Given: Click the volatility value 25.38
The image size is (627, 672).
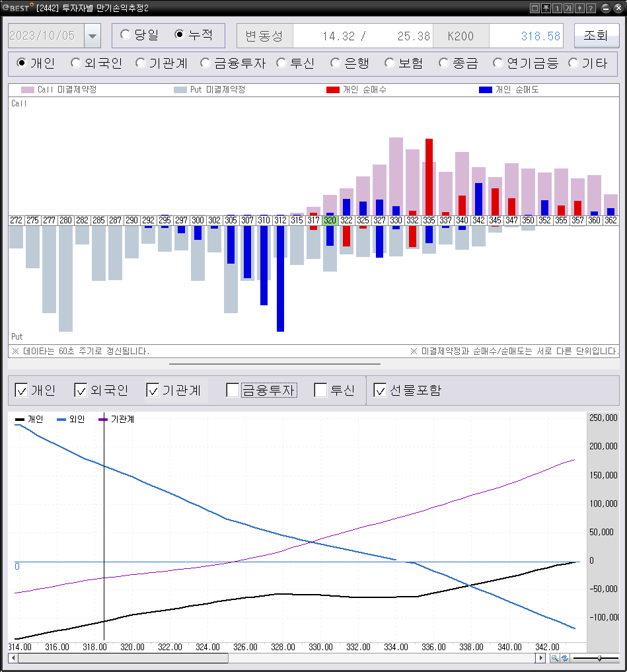Looking at the screenshot, I should point(414,36).
